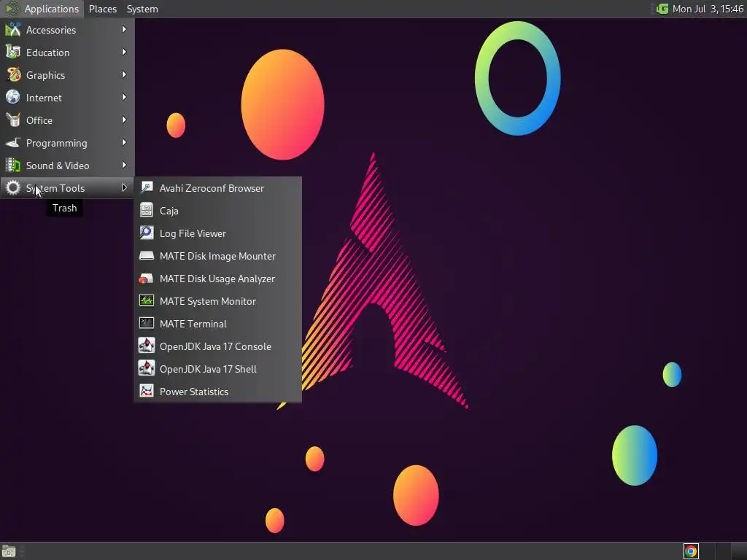The image size is (747, 560).
Task: Open the Programming category label
Action: click(x=57, y=144)
